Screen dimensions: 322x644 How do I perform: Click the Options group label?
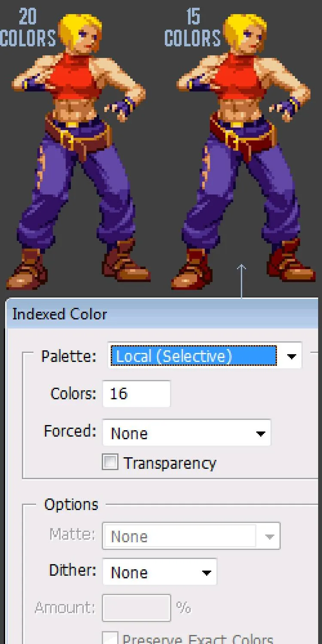(x=71, y=504)
